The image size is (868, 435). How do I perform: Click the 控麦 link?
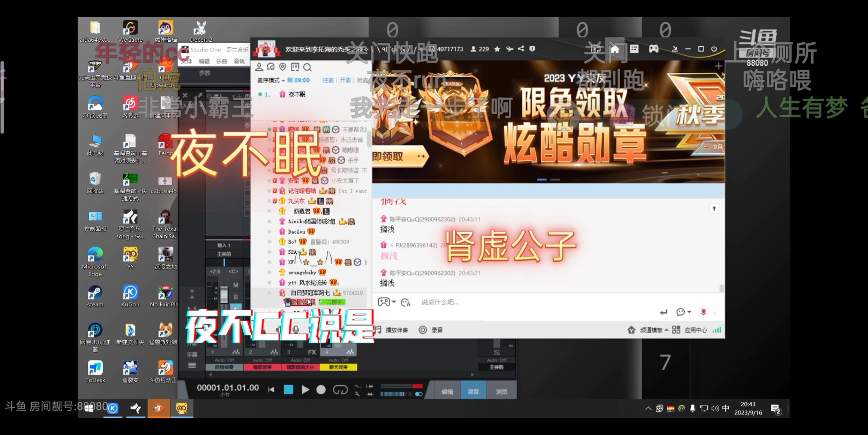(x=328, y=80)
